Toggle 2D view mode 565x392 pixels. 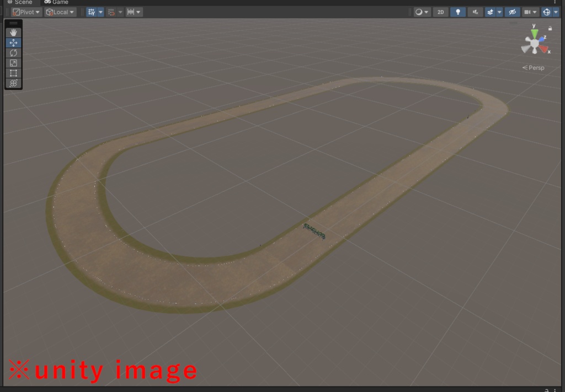tap(441, 12)
